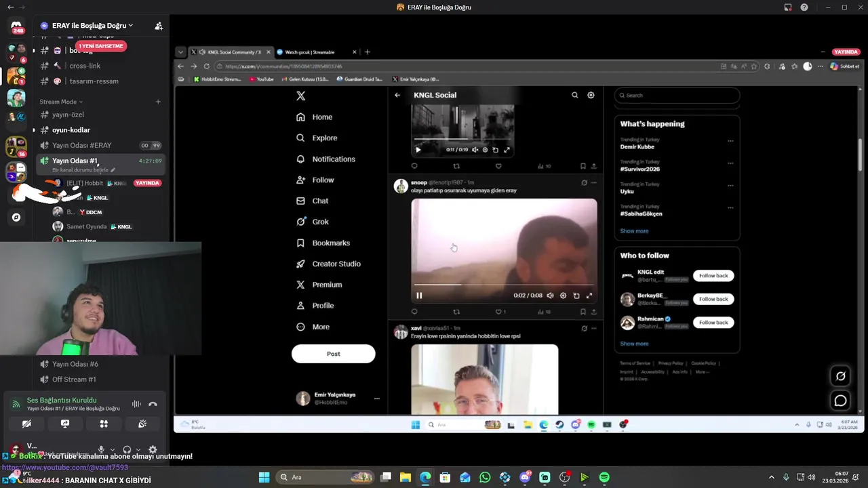Click Show more under What's happening
Viewport: 868px width, 488px height.
[634, 231]
